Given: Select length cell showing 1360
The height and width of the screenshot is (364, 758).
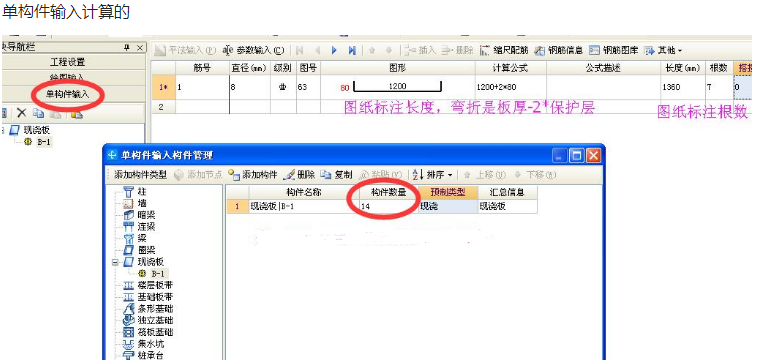Looking at the screenshot, I should (683, 87).
